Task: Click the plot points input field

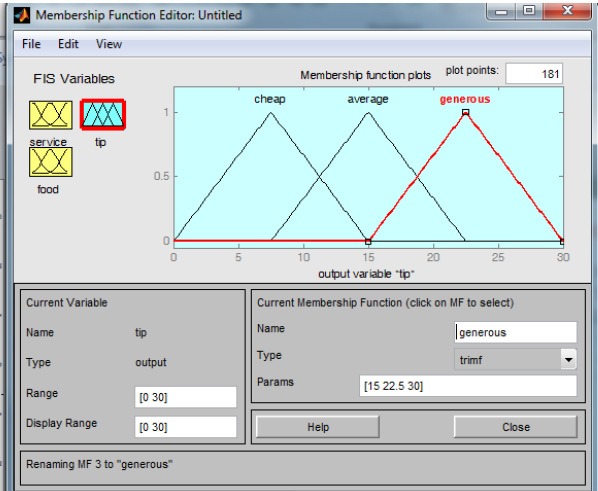Action: [x=534, y=74]
